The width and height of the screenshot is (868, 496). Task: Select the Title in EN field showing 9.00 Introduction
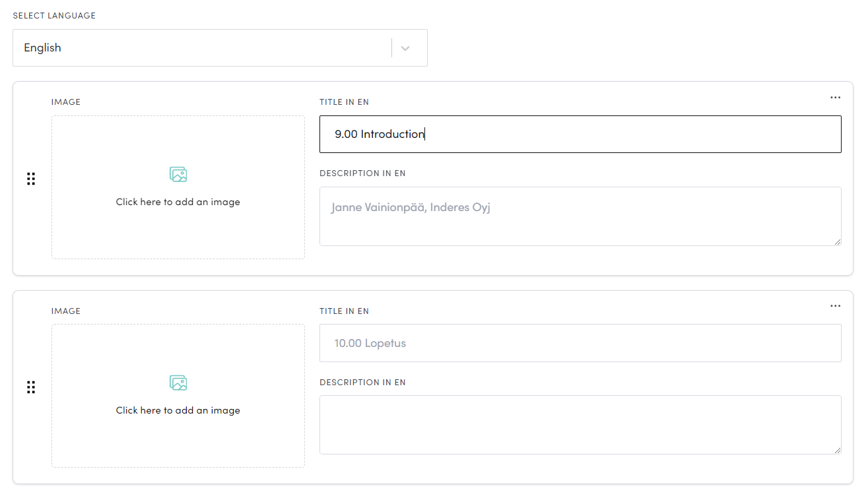(580, 134)
